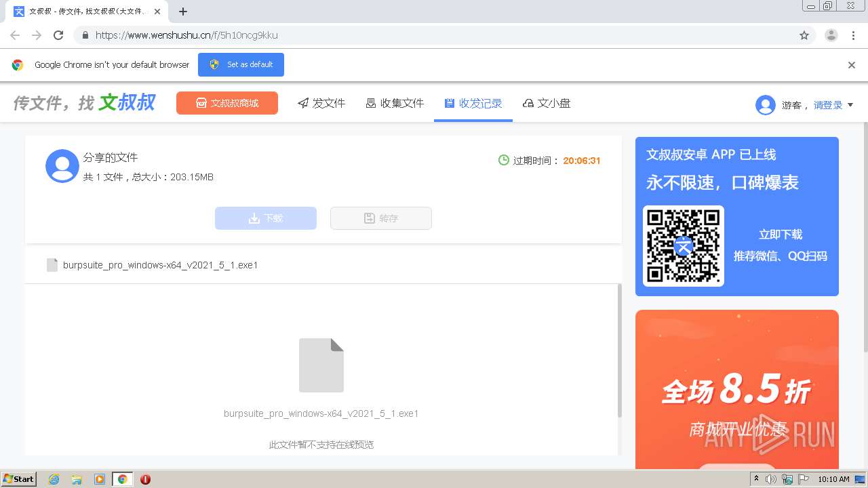This screenshot has width=868, height=488.
Task: Launch Internet Explorer from taskbar
Action: (x=54, y=479)
